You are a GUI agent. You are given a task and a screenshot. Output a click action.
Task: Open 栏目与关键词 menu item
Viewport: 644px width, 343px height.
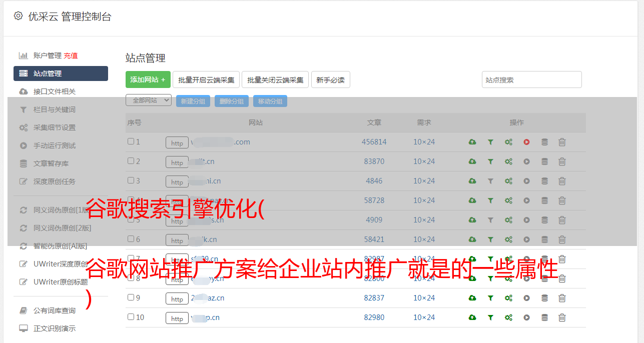click(x=55, y=109)
